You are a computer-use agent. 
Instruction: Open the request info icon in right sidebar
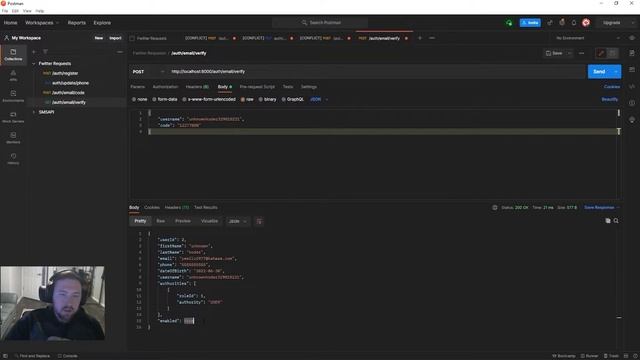coord(632,103)
